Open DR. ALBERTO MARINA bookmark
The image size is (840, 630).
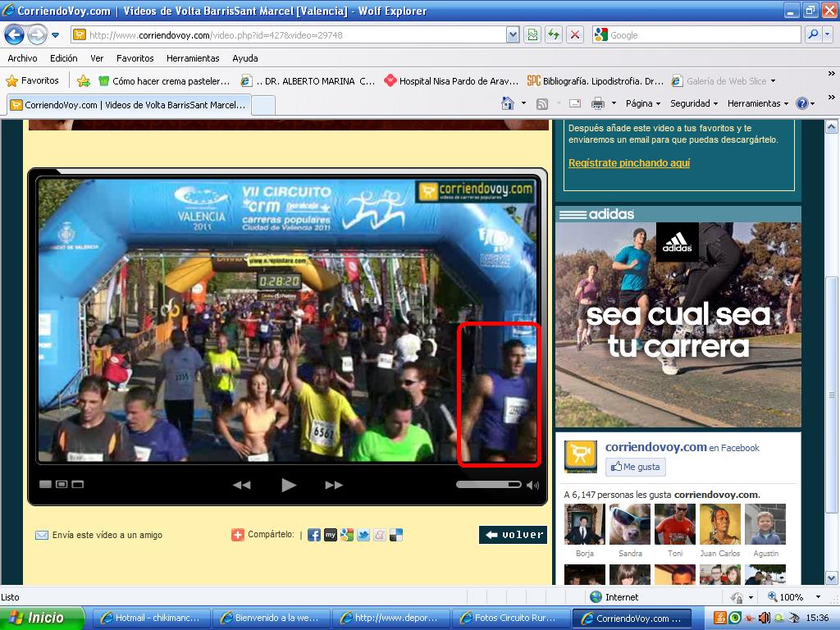[308, 81]
